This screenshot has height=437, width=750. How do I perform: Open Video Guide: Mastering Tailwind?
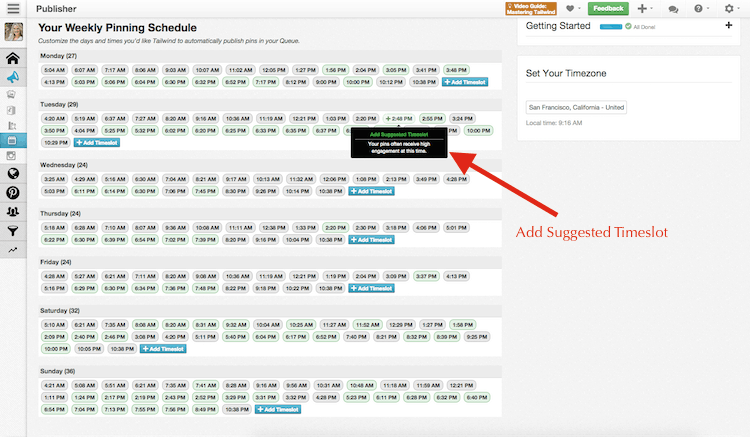coord(531,9)
